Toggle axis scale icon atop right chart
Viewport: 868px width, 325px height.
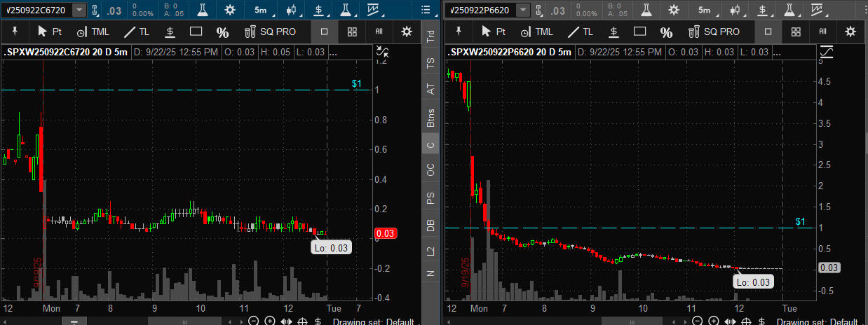(x=827, y=51)
